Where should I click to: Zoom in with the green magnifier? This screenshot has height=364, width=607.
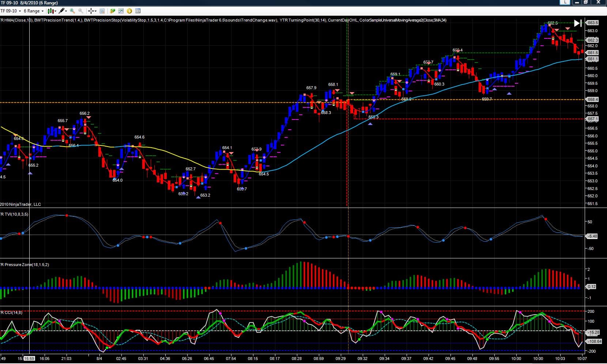[72, 11]
